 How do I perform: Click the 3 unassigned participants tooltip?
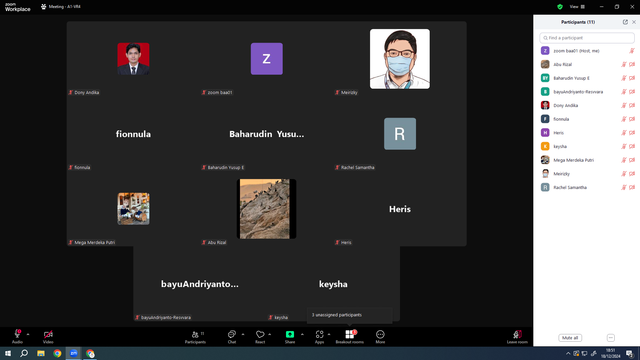349,315
